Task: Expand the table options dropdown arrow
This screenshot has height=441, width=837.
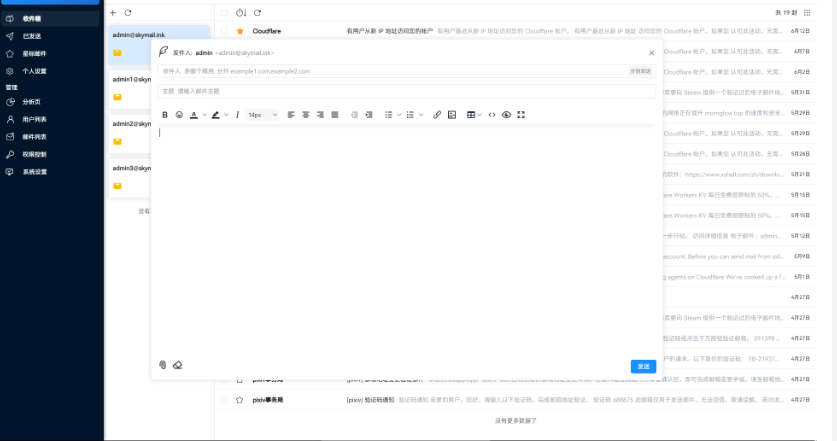Action: pos(480,115)
